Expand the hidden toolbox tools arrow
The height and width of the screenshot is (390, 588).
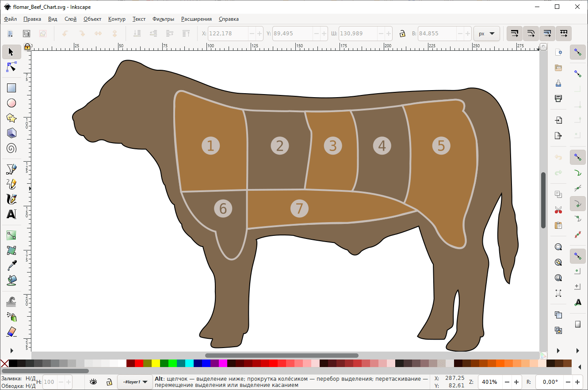pos(11,350)
